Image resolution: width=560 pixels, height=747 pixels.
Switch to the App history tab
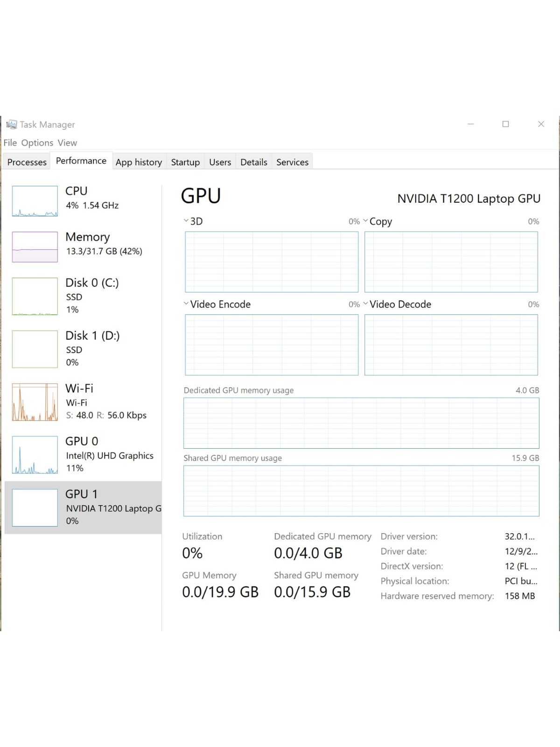click(139, 162)
